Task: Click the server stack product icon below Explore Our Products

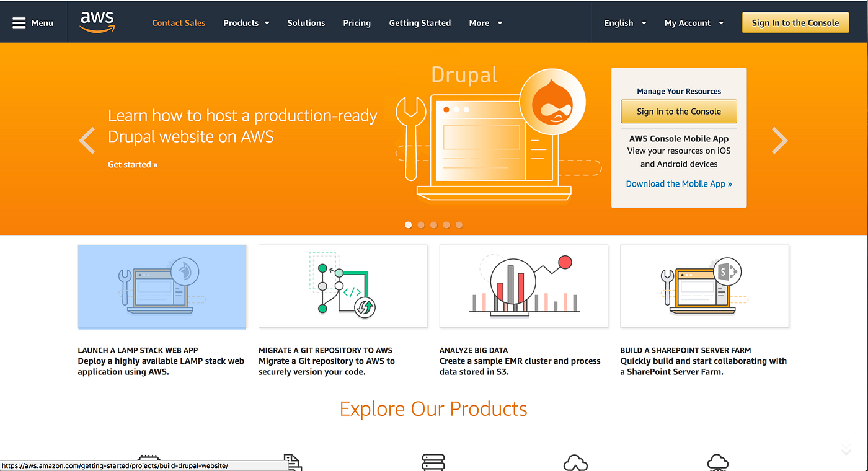Action: click(x=433, y=462)
